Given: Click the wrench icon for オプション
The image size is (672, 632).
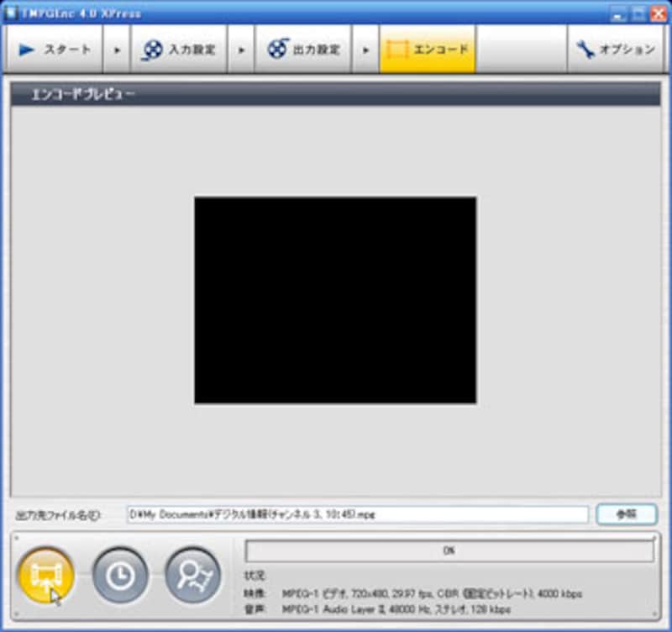Looking at the screenshot, I should [585, 50].
